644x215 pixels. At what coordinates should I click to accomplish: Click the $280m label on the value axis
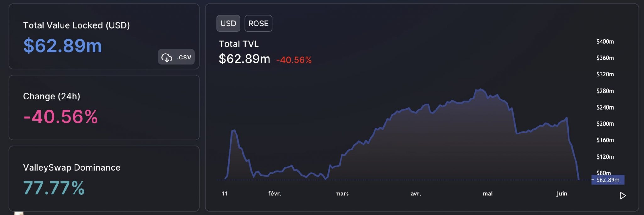click(x=605, y=91)
